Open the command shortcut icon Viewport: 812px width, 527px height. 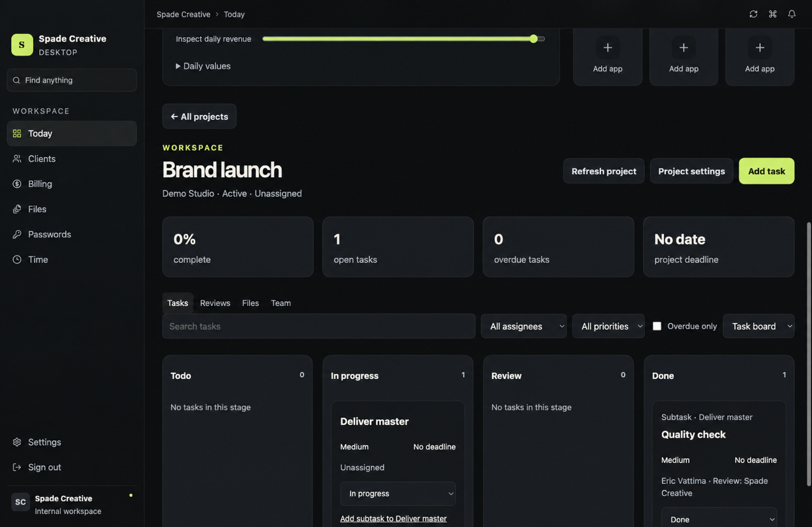[x=772, y=14]
